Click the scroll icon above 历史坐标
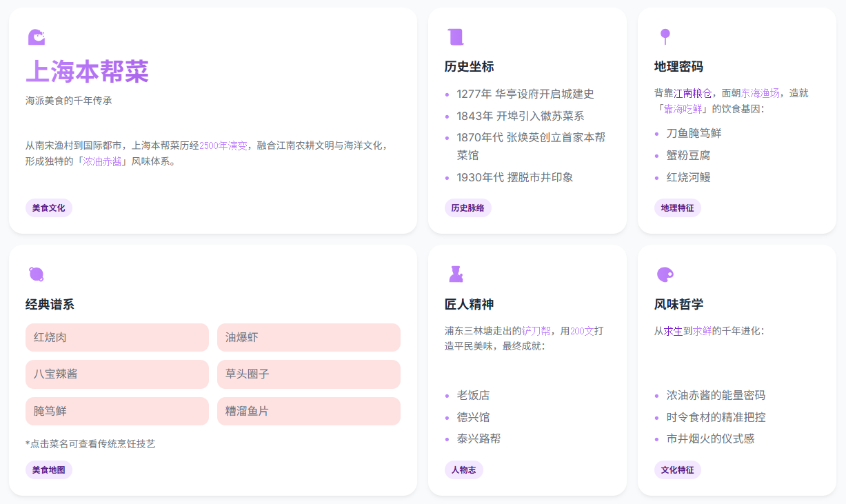Image resolution: width=846 pixels, height=504 pixels. [455, 37]
